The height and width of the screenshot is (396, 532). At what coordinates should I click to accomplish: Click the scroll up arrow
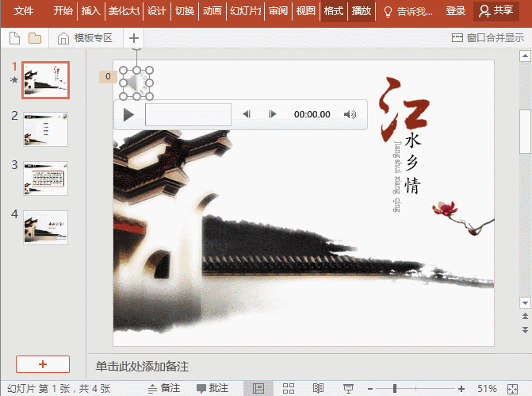(525, 56)
